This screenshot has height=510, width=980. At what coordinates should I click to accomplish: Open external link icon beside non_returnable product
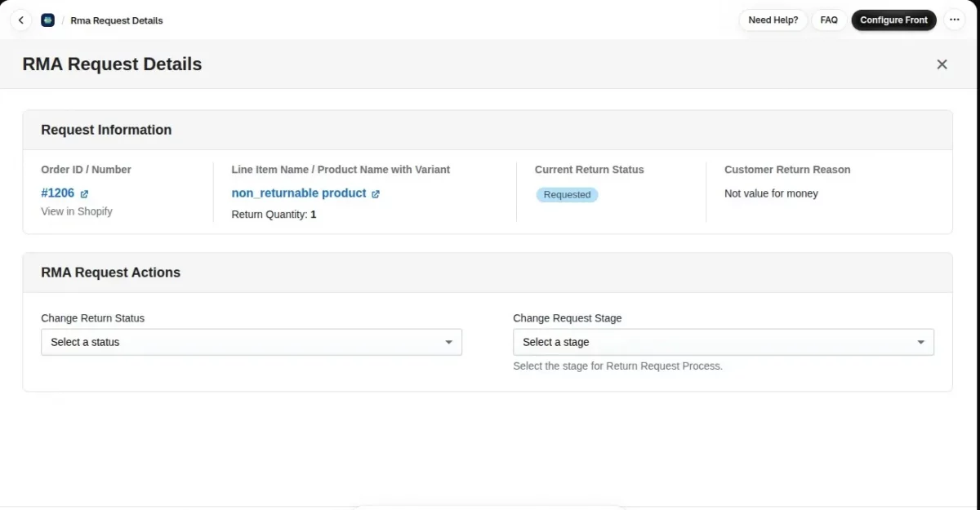pos(376,194)
